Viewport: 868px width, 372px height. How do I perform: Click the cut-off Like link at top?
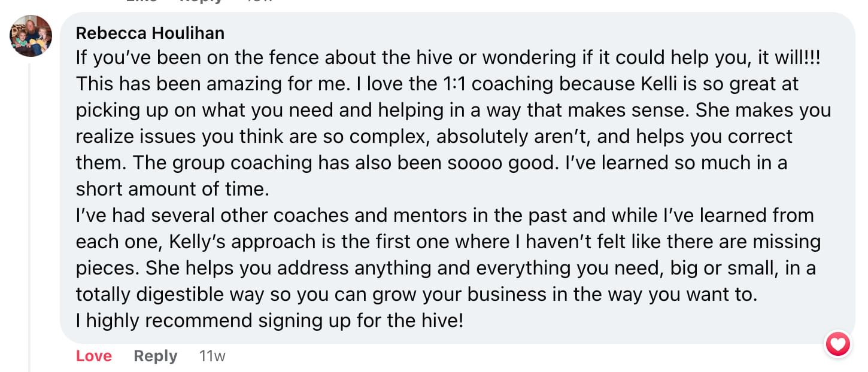141,2
